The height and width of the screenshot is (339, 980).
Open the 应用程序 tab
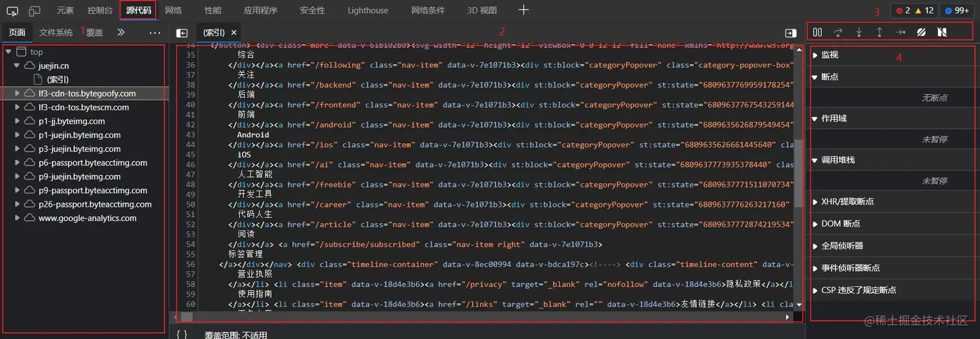coord(261,10)
